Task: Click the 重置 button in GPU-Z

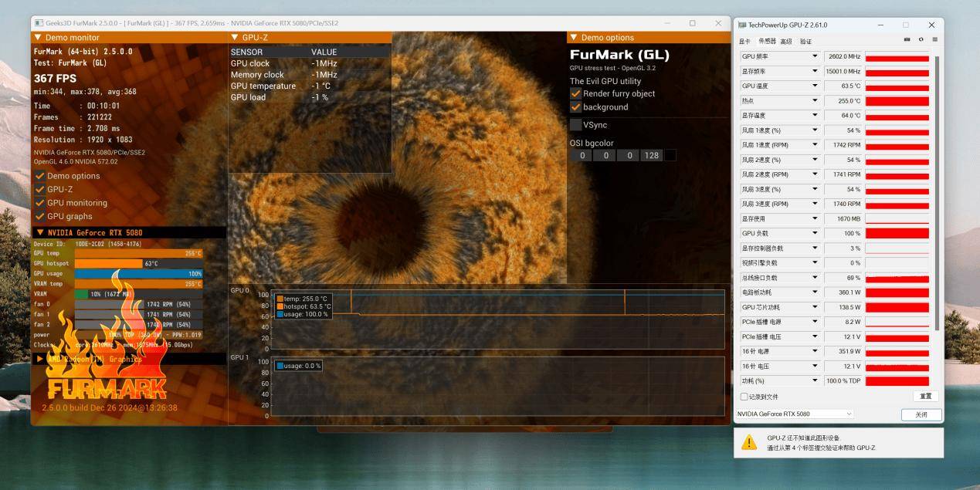Action: pos(926,397)
